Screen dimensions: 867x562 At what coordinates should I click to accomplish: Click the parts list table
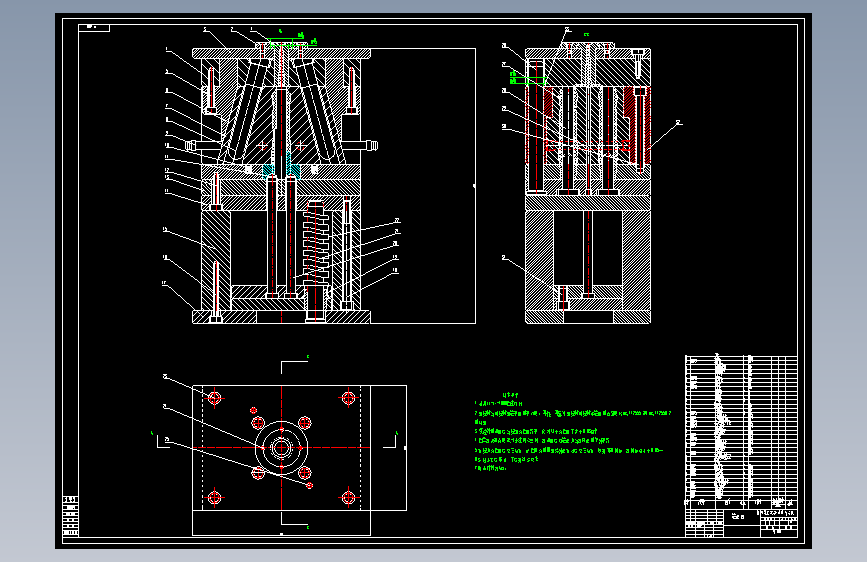point(741,431)
